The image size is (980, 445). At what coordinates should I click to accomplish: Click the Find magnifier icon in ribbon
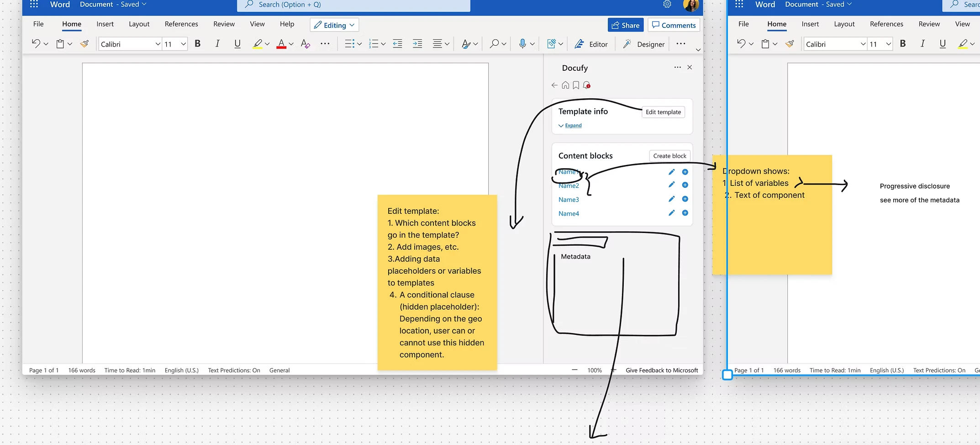point(494,44)
